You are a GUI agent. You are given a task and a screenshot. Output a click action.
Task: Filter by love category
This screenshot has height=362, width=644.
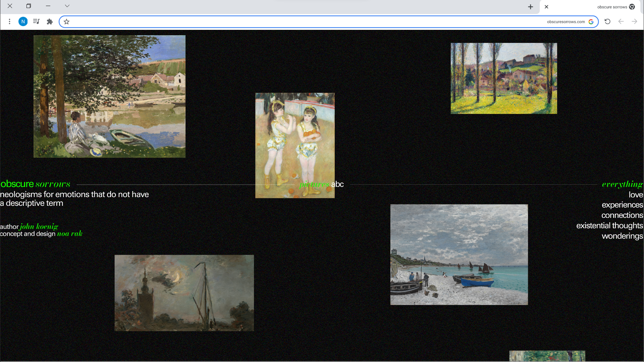(x=636, y=195)
